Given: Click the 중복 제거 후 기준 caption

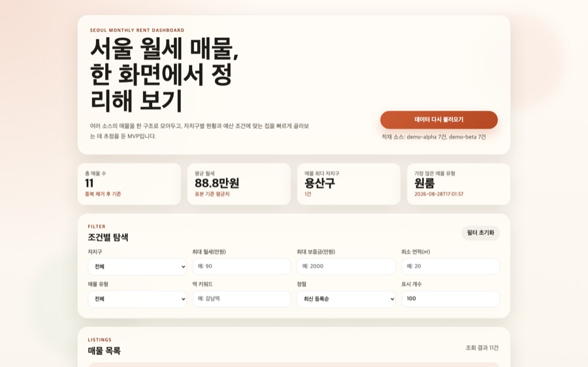Looking at the screenshot, I should [x=103, y=194].
